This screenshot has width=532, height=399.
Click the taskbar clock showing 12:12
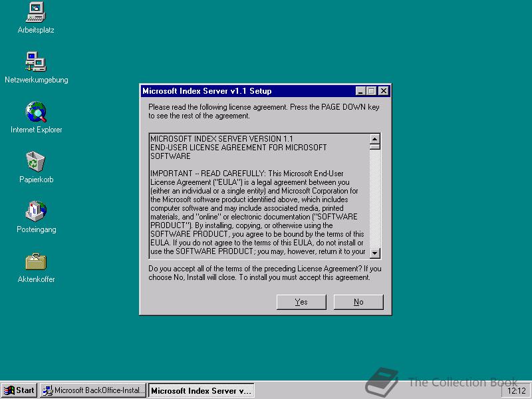[516, 391]
